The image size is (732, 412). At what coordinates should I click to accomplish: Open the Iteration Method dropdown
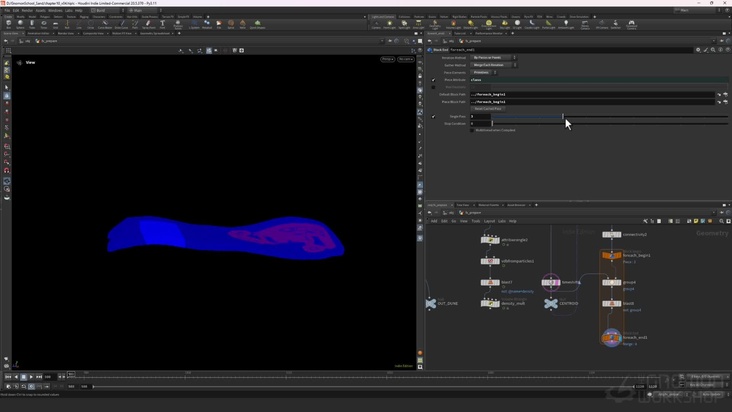pyautogui.click(x=493, y=58)
